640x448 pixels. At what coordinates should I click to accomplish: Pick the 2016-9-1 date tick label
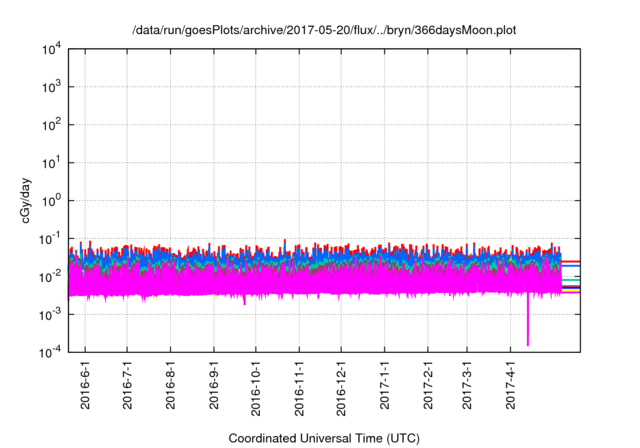coord(215,385)
